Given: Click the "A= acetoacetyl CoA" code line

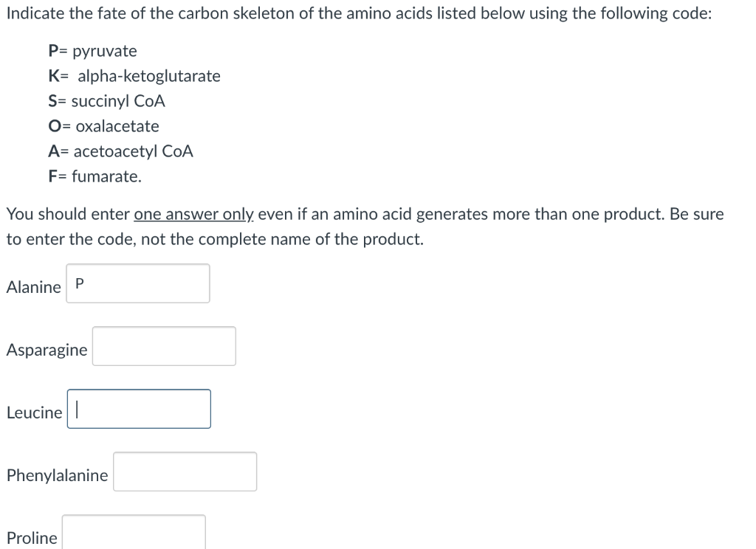Looking at the screenshot, I should click(120, 151).
